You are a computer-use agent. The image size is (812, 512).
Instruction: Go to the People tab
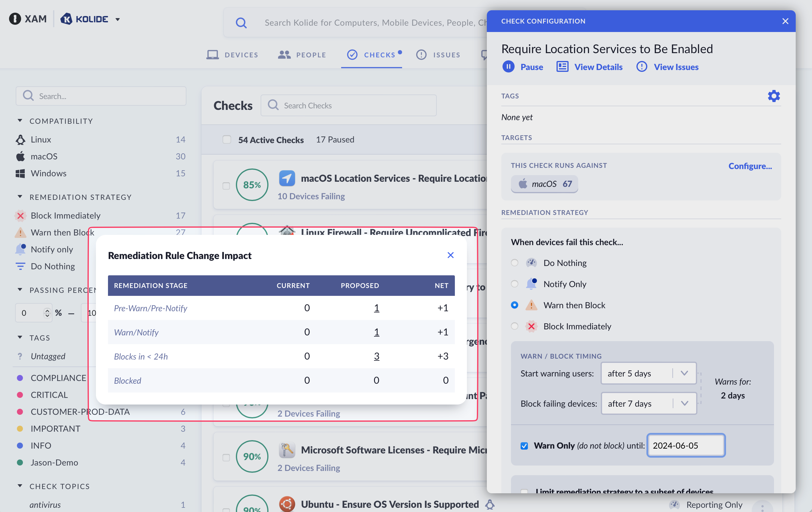tap(302, 55)
